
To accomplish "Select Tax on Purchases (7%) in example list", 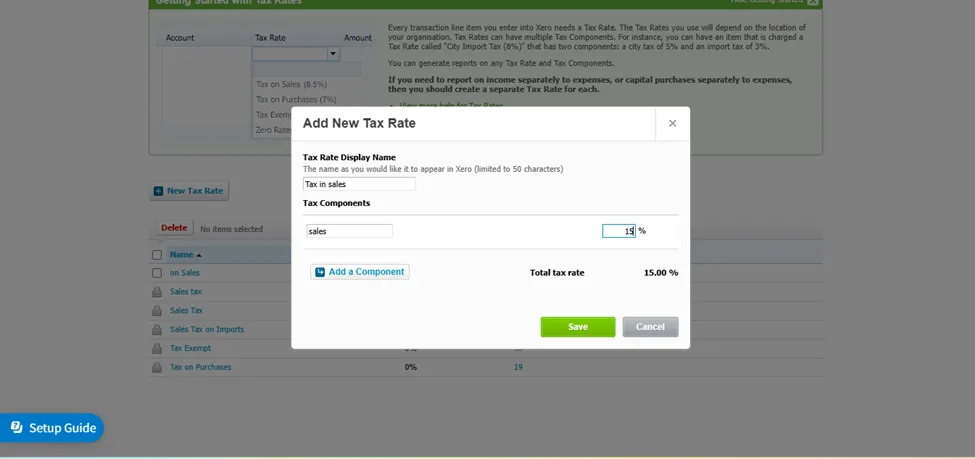I will click(296, 100).
